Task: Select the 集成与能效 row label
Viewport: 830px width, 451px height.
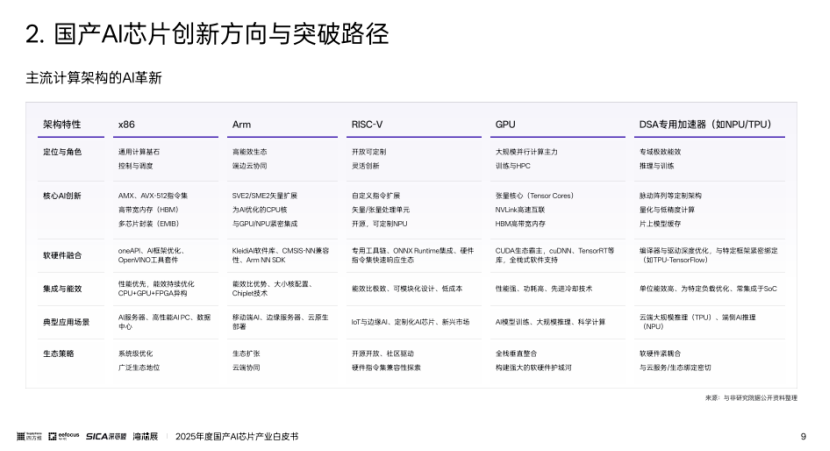Action: 62,288
